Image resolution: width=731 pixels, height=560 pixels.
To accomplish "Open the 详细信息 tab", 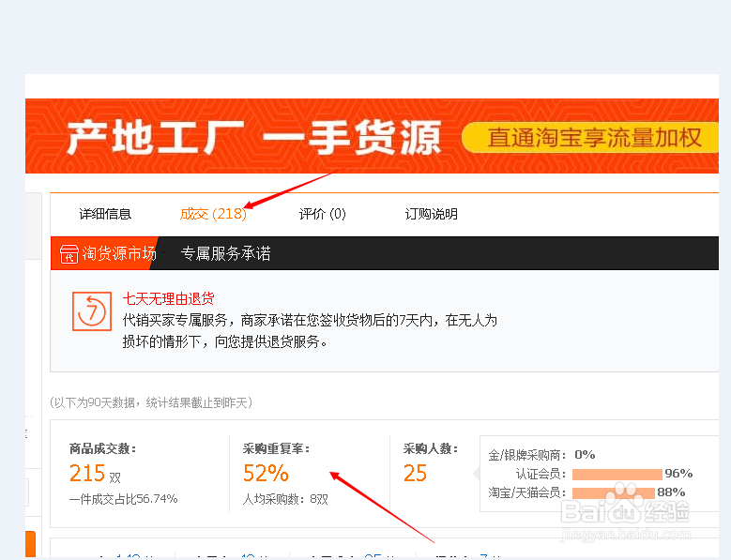I will [105, 214].
